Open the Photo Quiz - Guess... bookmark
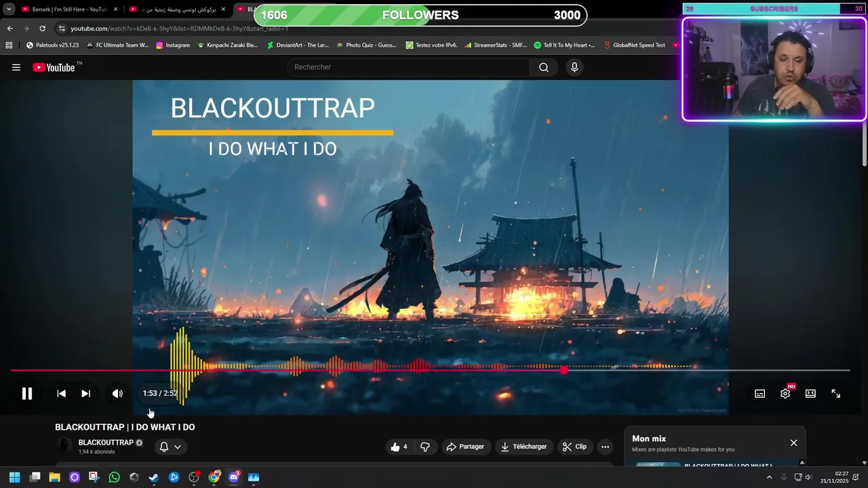Image resolution: width=868 pixels, height=488 pixels. click(x=366, y=45)
